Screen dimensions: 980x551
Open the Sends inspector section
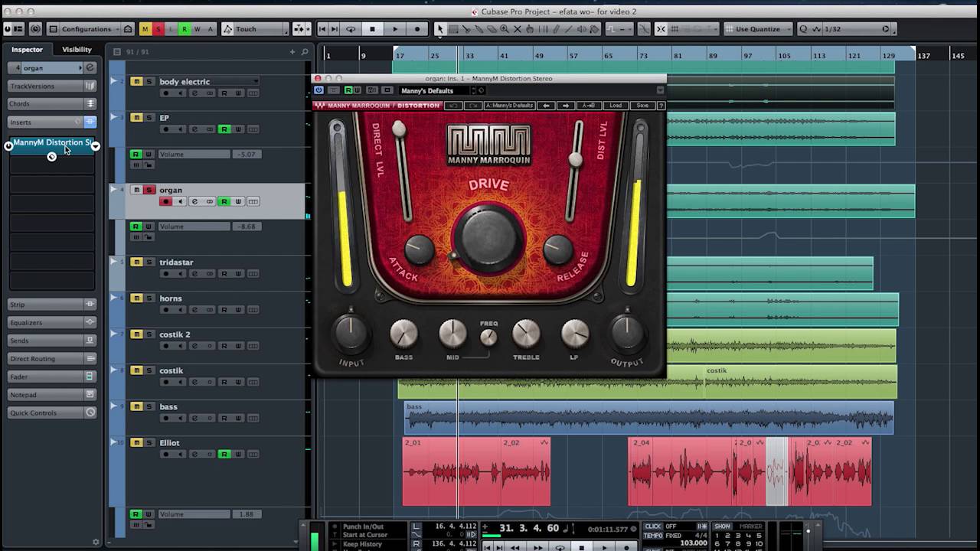(51, 341)
